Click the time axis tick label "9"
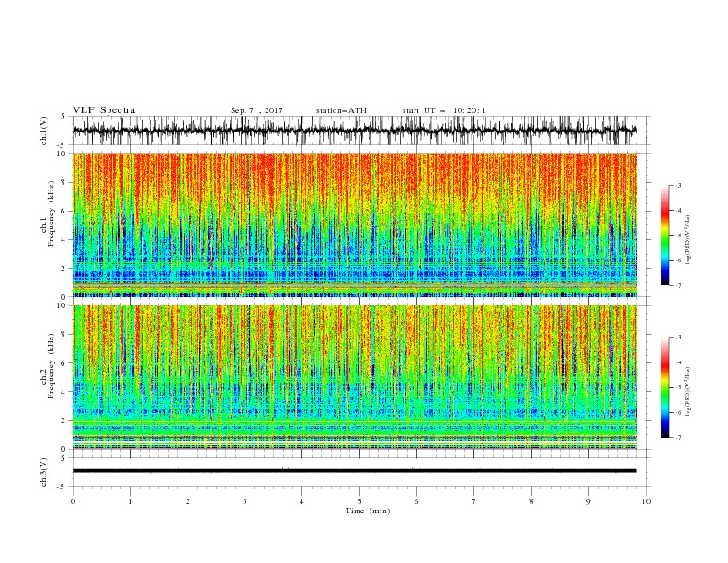The width and height of the screenshot is (728, 563). pyautogui.click(x=588, y=501)
